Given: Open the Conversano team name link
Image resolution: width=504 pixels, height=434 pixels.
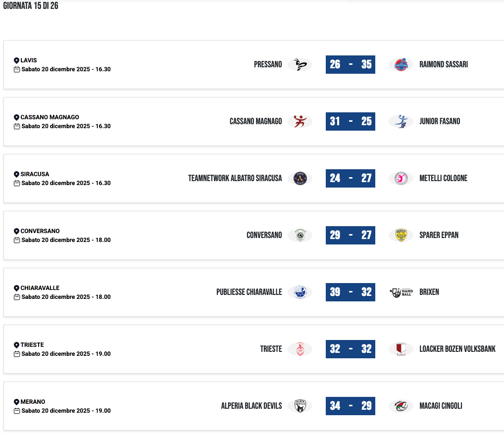Looking at the screenshot, I should tap(264, 235).
